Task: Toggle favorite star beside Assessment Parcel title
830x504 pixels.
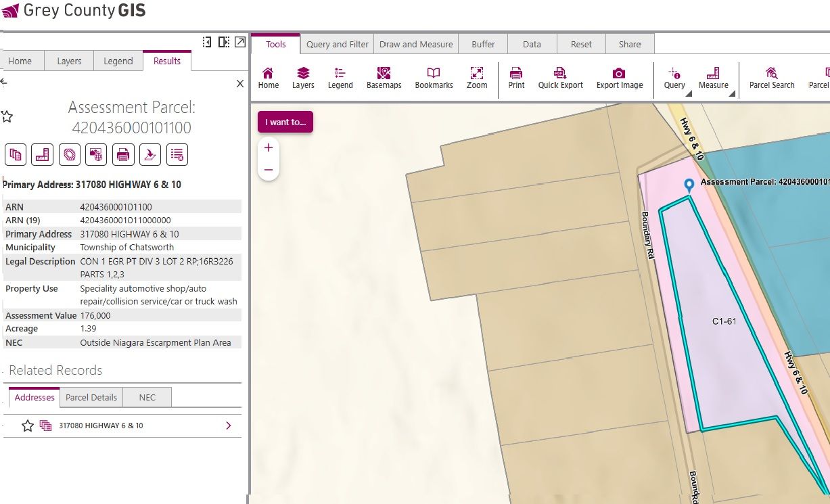Action: pos(7,117)
